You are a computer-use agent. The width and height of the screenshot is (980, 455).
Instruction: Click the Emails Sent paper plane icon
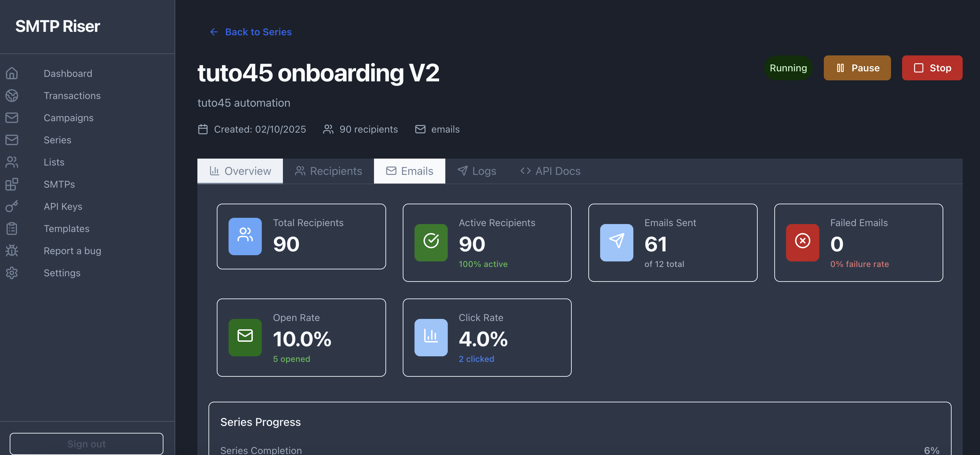point(616,242)
